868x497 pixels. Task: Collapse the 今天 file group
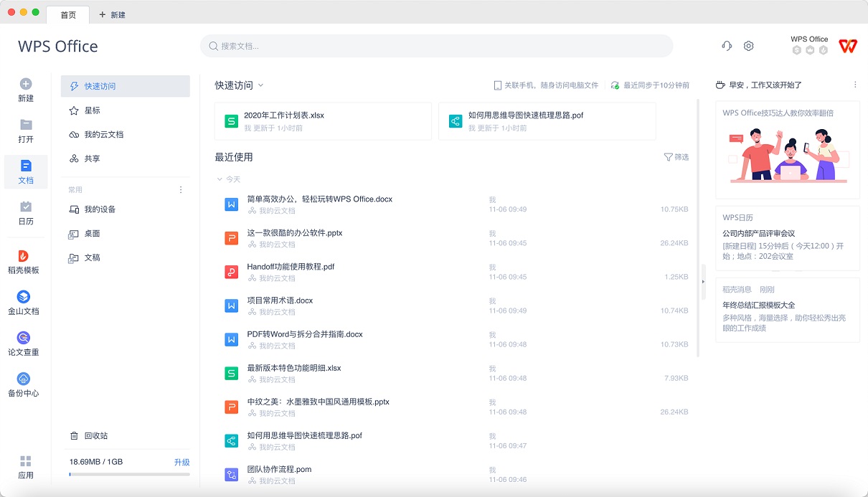point(220,179)
